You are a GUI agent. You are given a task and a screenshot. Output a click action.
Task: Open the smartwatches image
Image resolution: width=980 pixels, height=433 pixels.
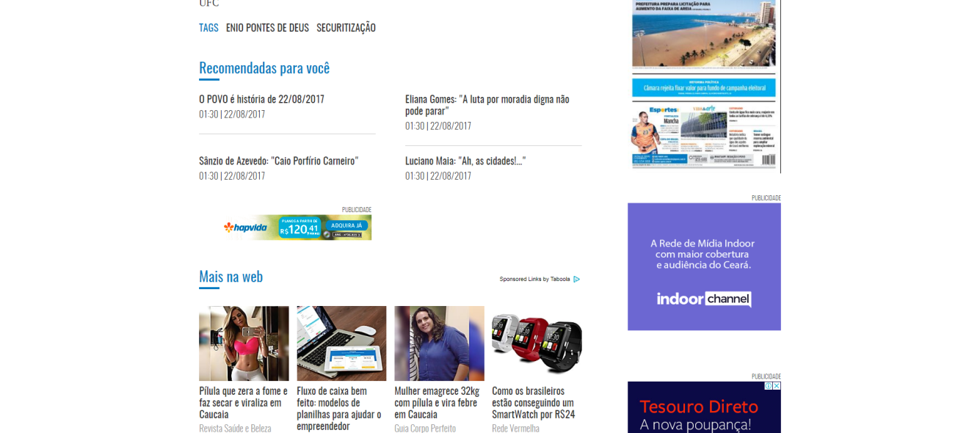click(x=537, y=343)
